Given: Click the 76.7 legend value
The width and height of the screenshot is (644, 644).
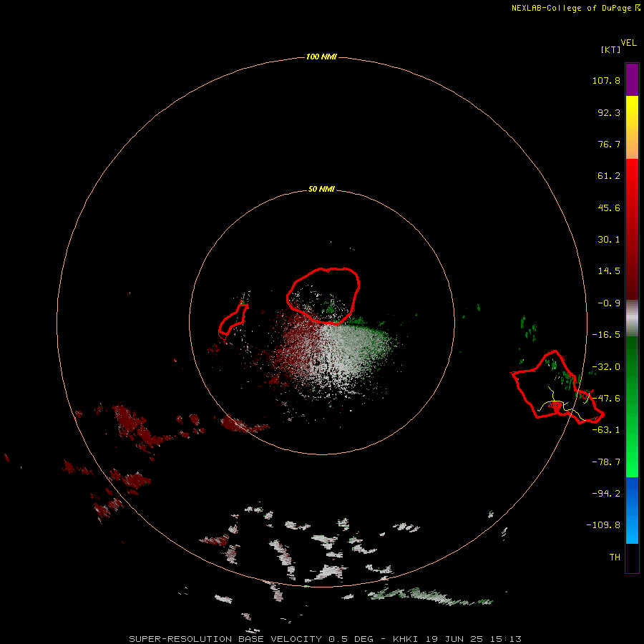Looking at the screenshot, I should pos(609,144).
